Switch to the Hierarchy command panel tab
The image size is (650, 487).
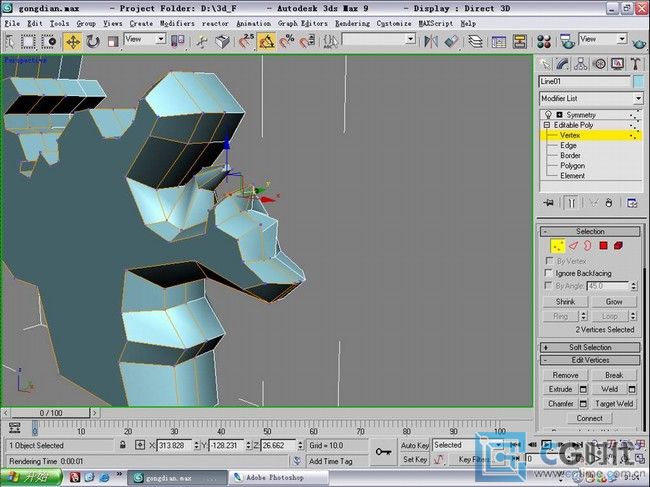(581, 64)
